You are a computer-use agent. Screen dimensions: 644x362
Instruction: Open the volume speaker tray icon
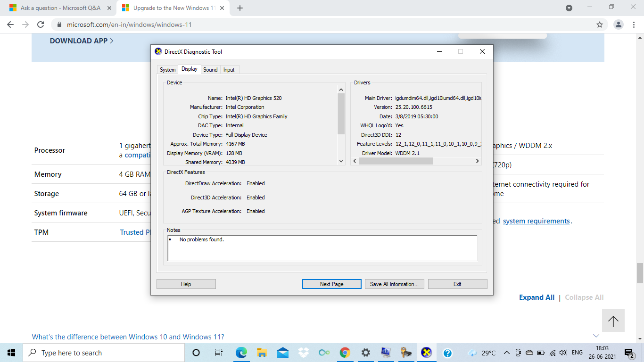coord(562,353)
